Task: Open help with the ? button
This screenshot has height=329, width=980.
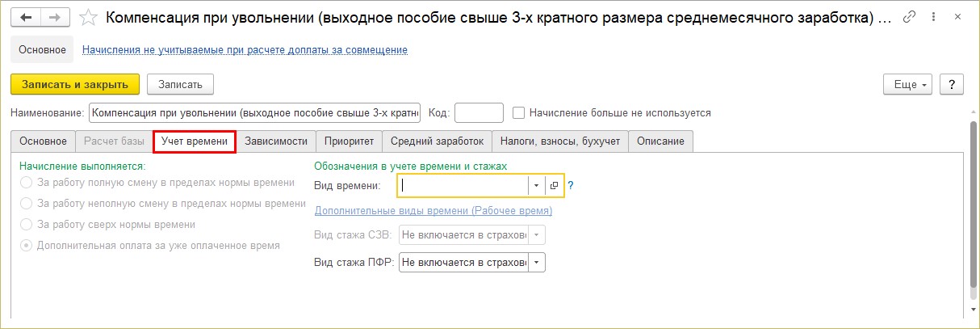Action: 952,84
